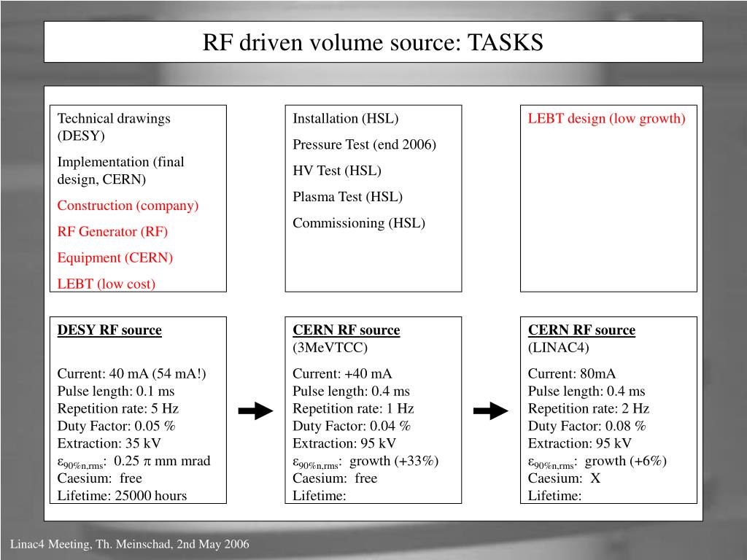
Task: Select 'Pulse length: 0.1 ms' value
Action: (x=116, y=391)
